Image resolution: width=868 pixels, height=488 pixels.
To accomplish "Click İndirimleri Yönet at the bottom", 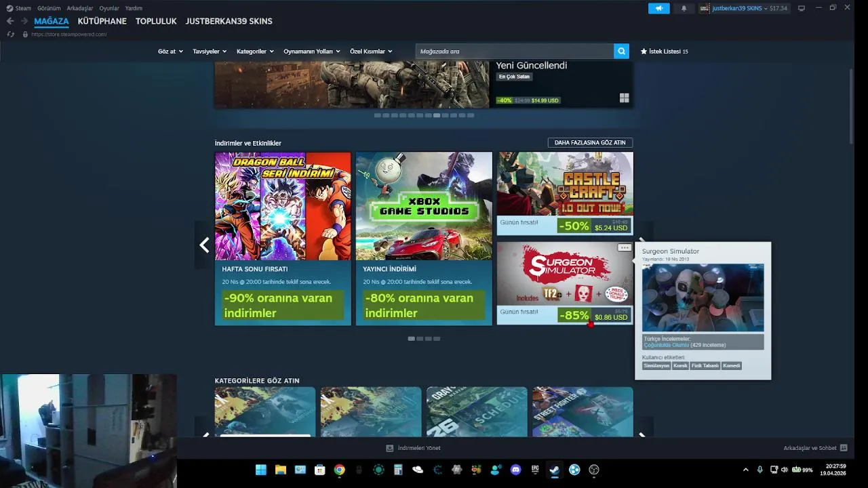I will pos(413,448).
